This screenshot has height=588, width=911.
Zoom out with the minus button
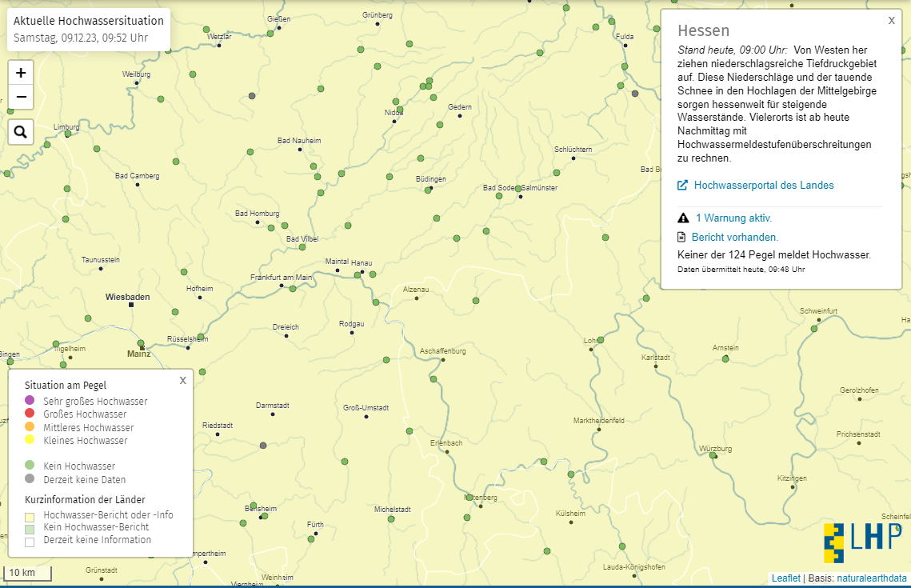[x=21, y=97]
